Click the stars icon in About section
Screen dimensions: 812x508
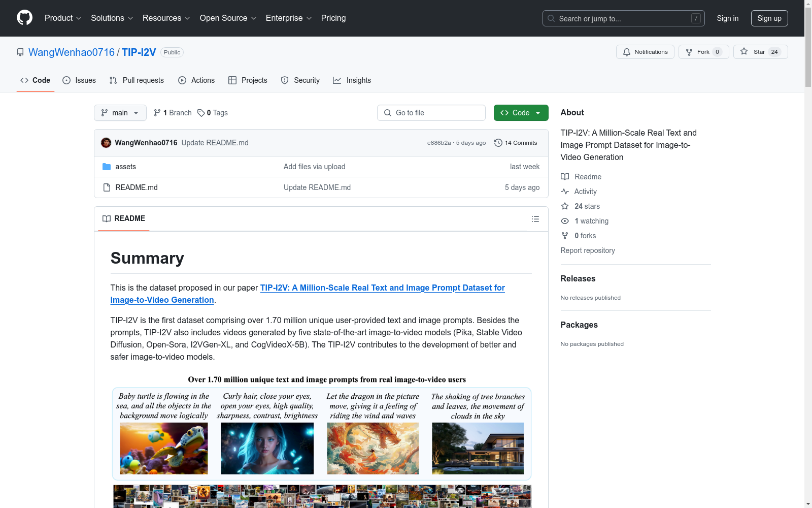(x=565, y=206)
